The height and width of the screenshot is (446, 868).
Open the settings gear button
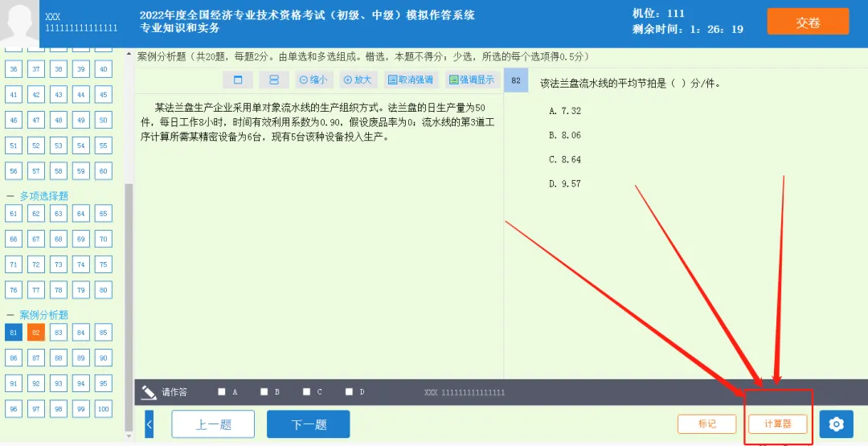pyautogui.click(x=836, y=423)
